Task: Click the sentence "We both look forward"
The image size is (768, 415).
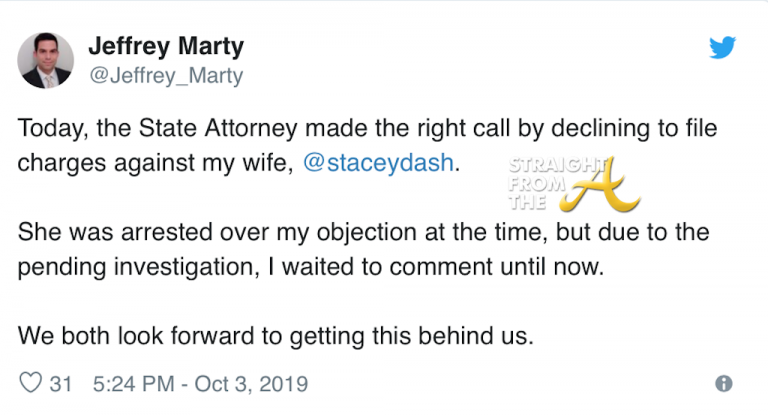Action: [277, 336]
